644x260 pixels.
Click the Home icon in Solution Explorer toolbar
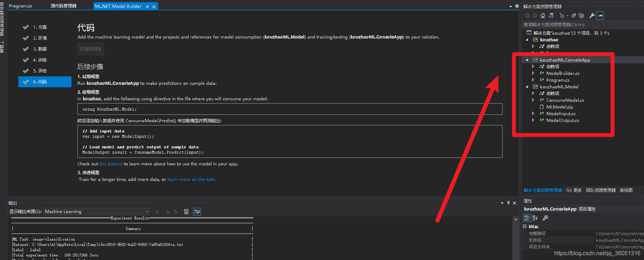pos(543,16)
